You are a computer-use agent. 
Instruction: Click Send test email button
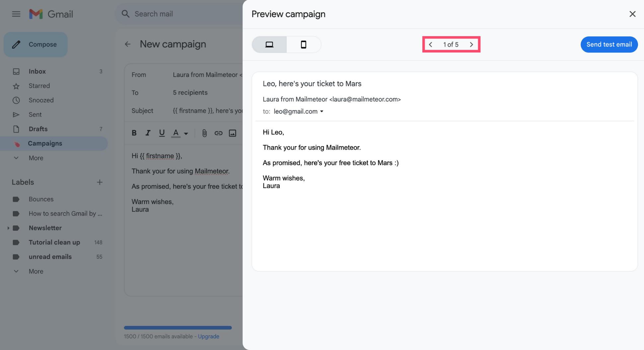[609, 44]
